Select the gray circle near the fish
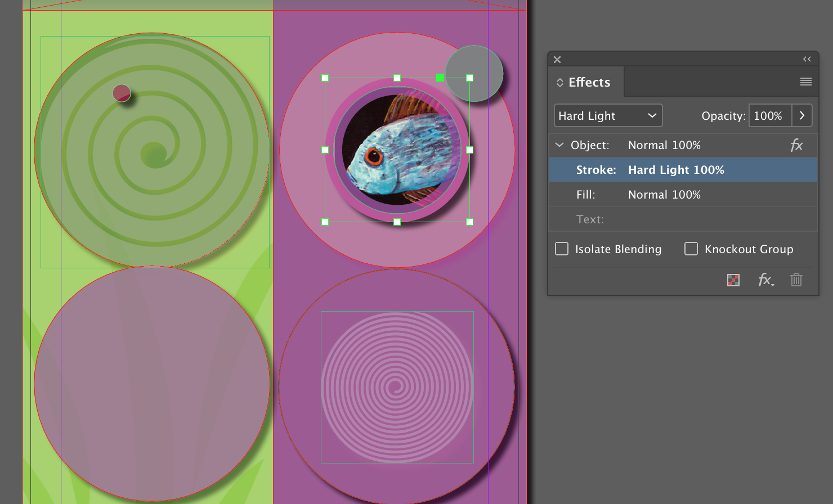The image size is (833, 504). click(x=474, y=74)
